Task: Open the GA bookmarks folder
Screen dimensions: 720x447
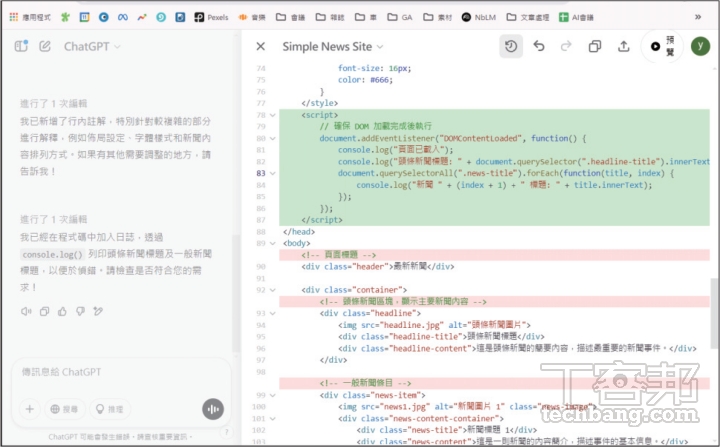Action: click(400, 17)
